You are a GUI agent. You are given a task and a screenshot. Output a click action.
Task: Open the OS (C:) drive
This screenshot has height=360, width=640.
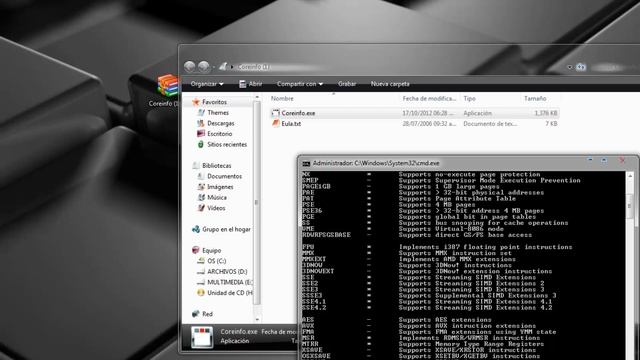point(216,261)
